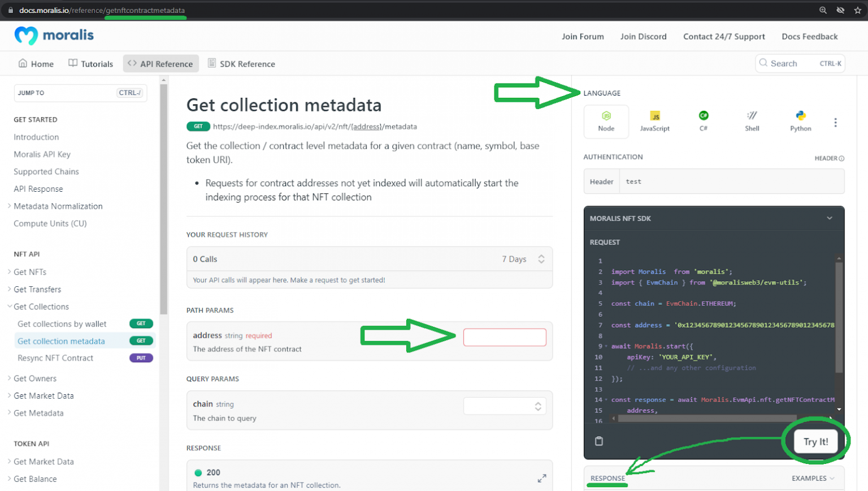Open the SDK Reference tab

click(241, 63)
